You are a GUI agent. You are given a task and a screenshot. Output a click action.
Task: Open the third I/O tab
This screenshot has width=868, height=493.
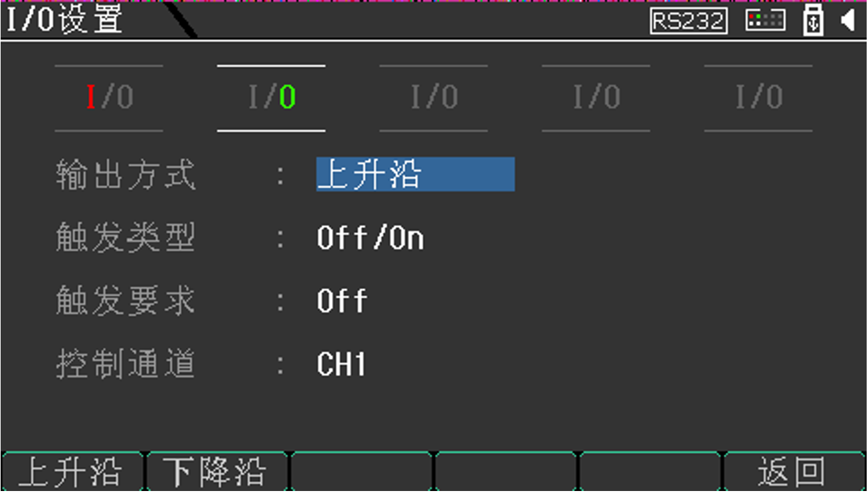pos(433,96)
